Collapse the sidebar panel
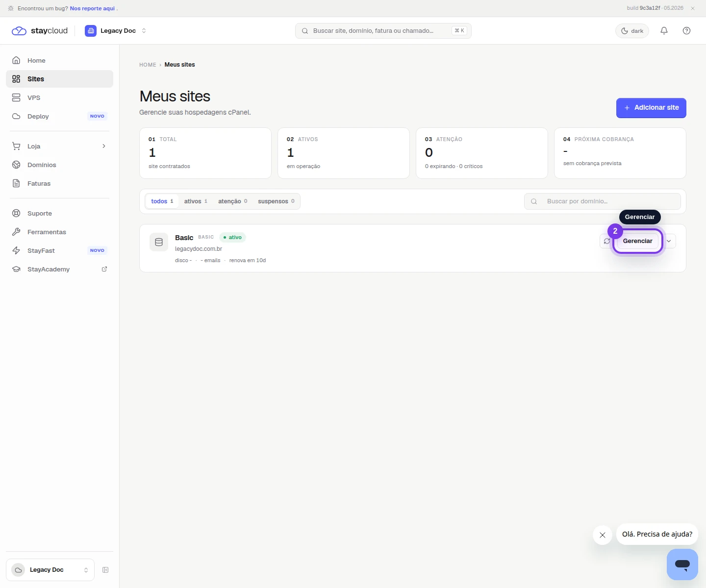706x588 pixels. pyautogui.click(x=105, y=570)
